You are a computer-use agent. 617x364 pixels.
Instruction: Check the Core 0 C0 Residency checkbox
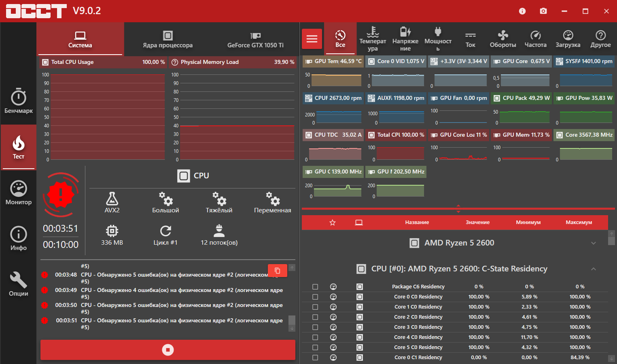pos(315,297)
